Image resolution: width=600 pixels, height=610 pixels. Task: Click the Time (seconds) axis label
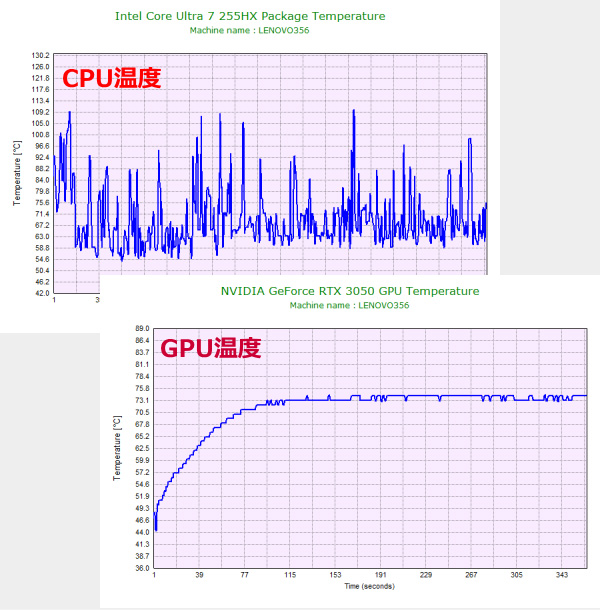click(371, 585)
